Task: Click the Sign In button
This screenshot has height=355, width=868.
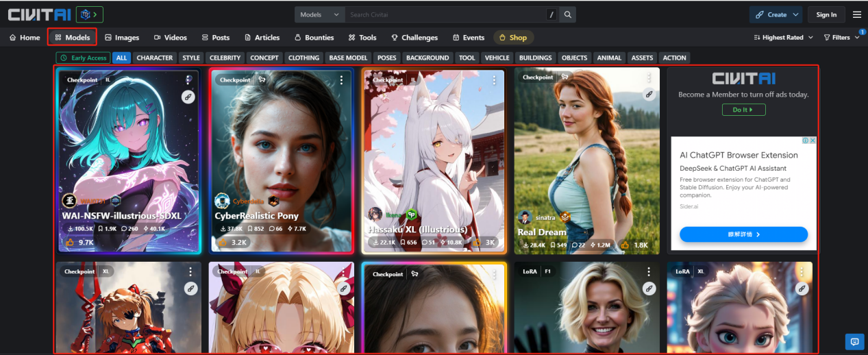Action: 826,14
